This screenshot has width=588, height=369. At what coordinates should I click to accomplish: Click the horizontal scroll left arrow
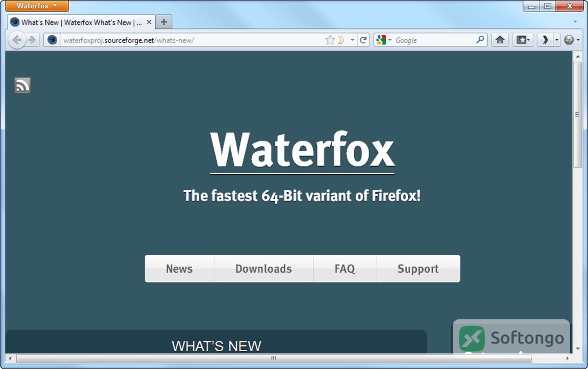coord(10,358)
